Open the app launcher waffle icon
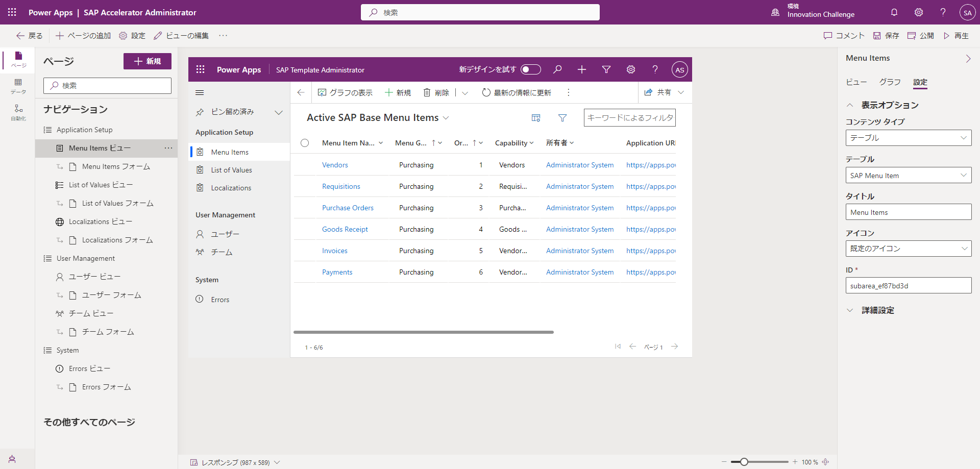Screen dimensions: 980x469 12,12
